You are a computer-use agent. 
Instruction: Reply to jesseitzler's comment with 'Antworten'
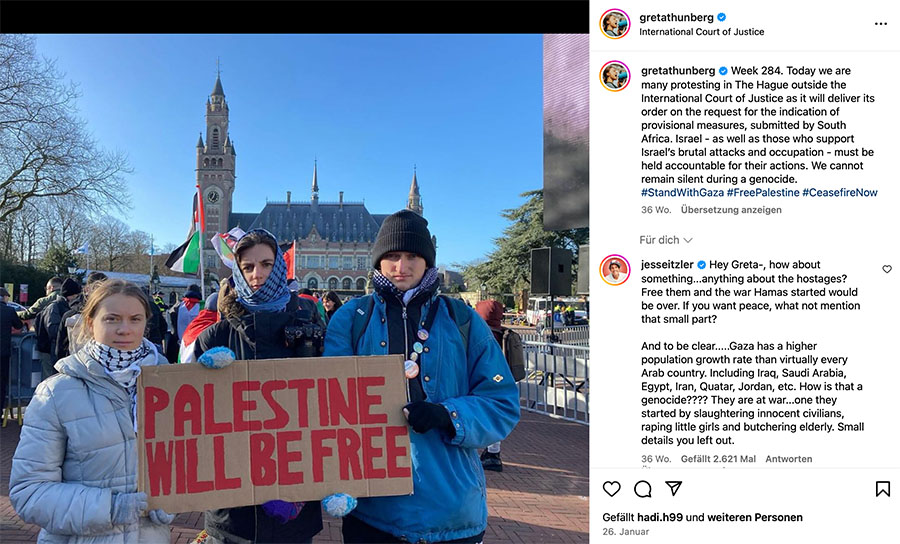pyautogui.click(x=789, y=459)
